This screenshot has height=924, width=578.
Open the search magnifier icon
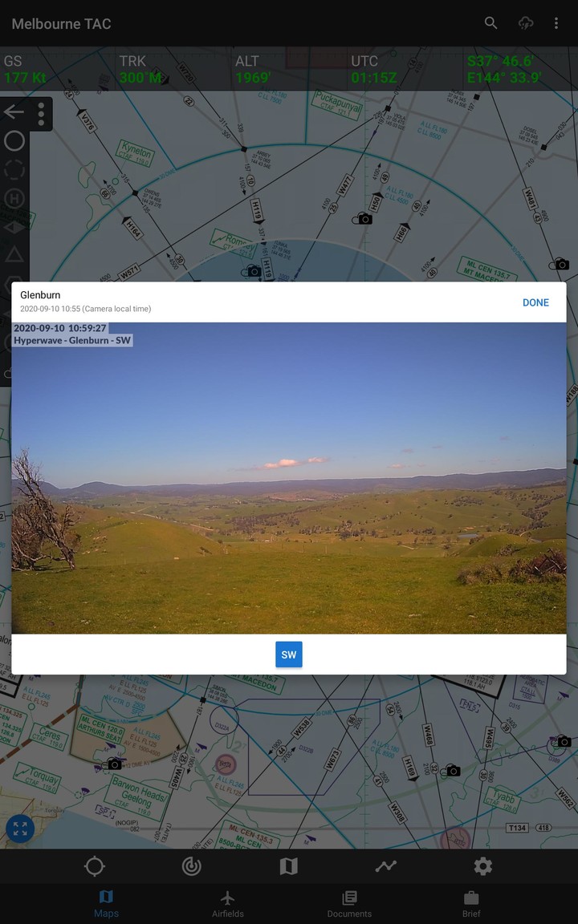491,23
